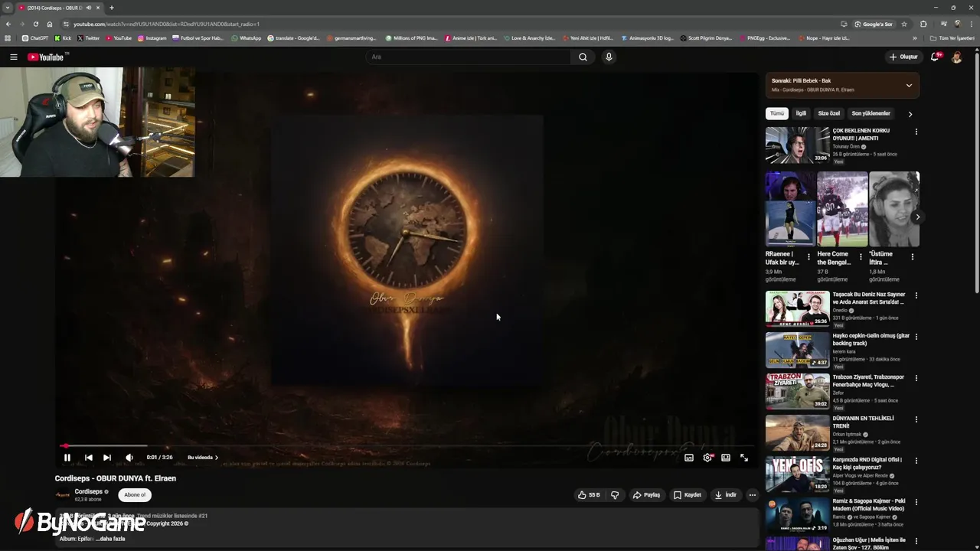Click the search magnifier button
The height and width of the screenshot is (551, 980).
point(583,57)
